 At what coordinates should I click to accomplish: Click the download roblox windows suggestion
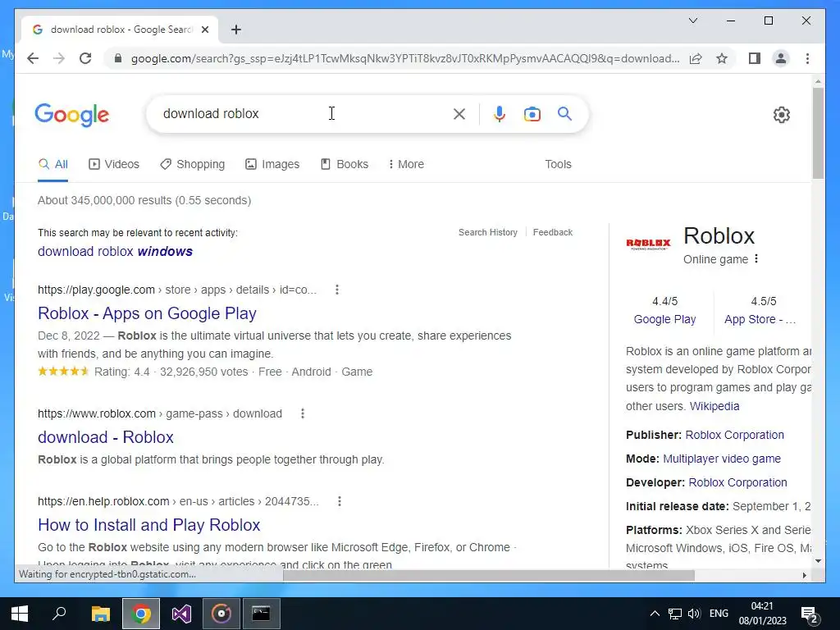pyautogui.click(x=115, y=251)
